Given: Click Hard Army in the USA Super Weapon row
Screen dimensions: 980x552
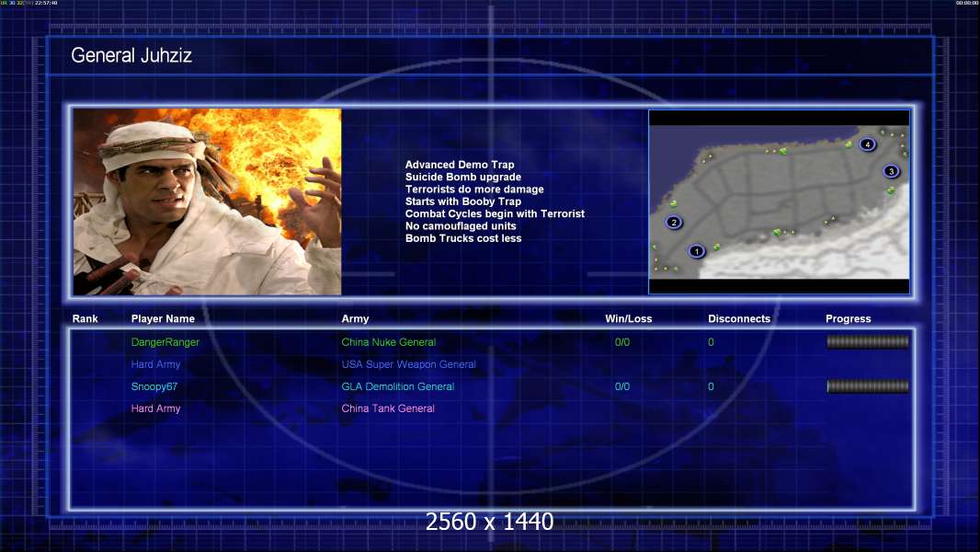Looking at the screenshot, I should tap(155, 364).
